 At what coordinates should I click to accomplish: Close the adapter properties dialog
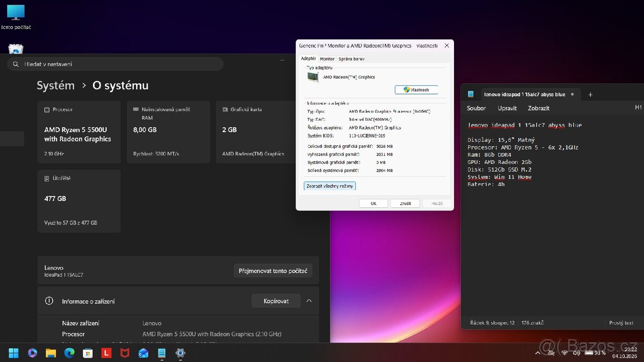(x=446, y=46)
